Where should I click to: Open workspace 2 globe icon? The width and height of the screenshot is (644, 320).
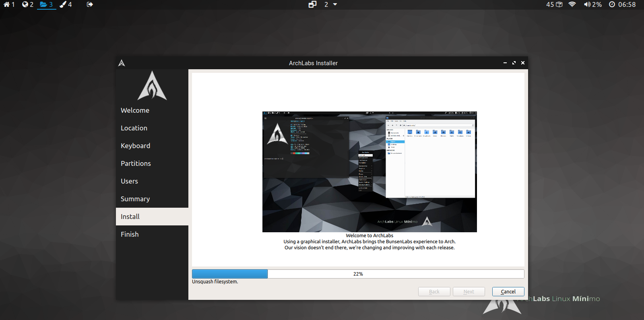(x=25, y=4)
